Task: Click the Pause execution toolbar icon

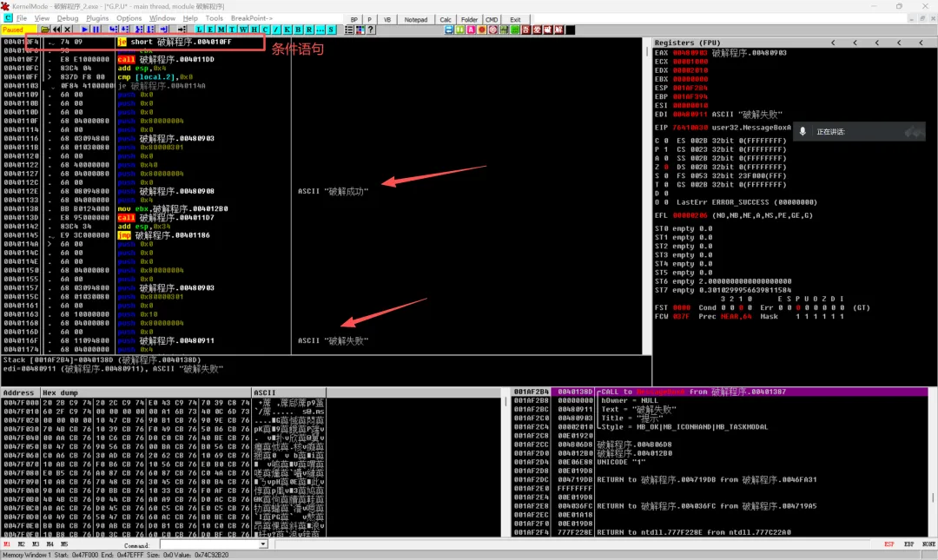Action: point(96,30)
